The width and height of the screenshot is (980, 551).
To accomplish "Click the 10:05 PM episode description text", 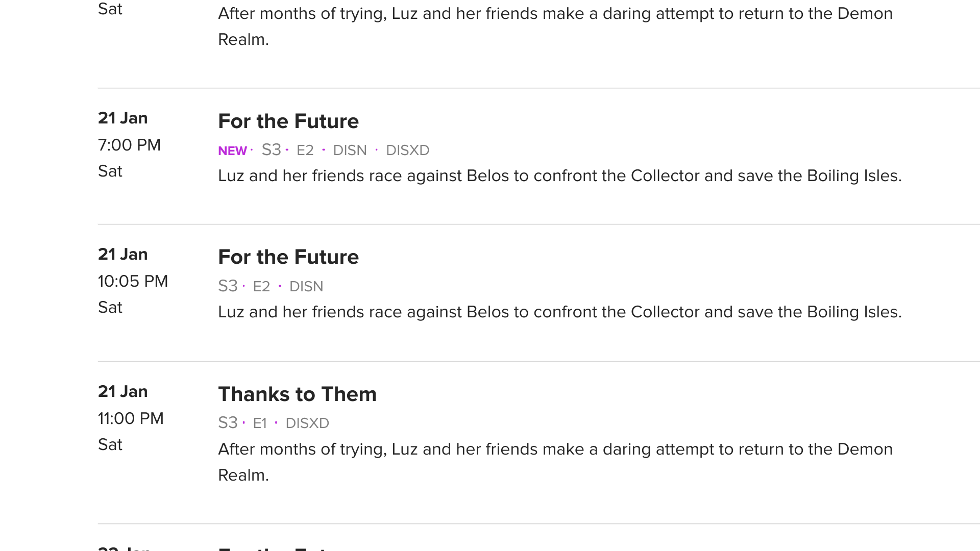I will 559,312.
